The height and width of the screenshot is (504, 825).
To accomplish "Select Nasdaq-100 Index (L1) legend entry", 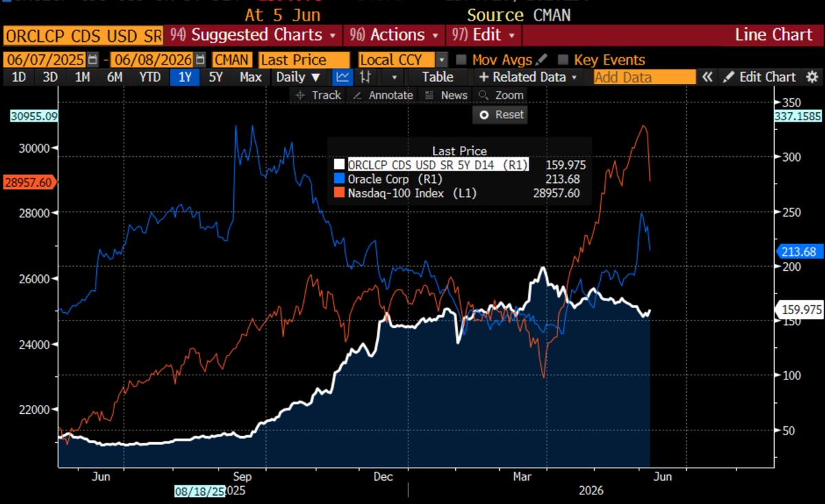I will click(x=412, y=194).
